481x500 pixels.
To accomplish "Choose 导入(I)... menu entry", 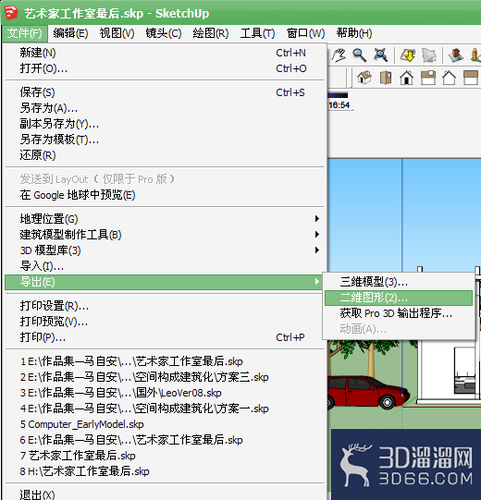I will 165,266.
